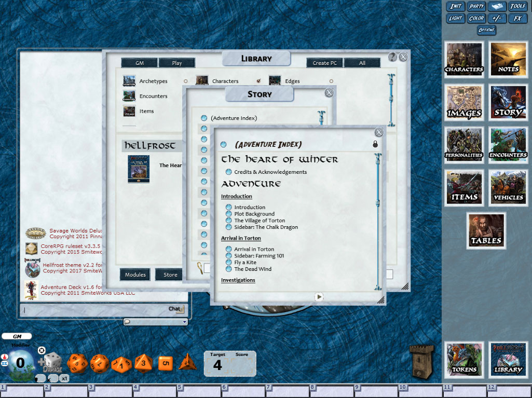
Task: Collapse the toolbar using the Options tab
Action: coord(487,30)
